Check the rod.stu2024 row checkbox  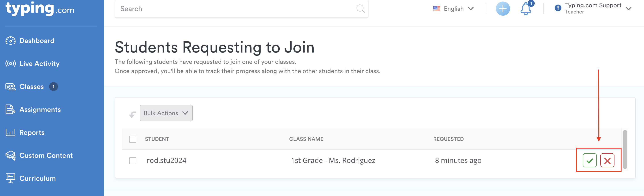point(132,160)
